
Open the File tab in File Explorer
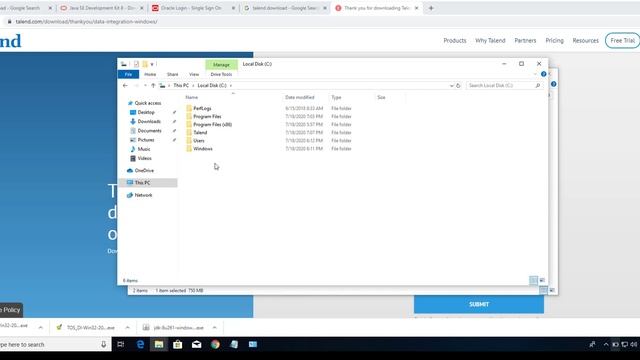click(x=128, y=74)
